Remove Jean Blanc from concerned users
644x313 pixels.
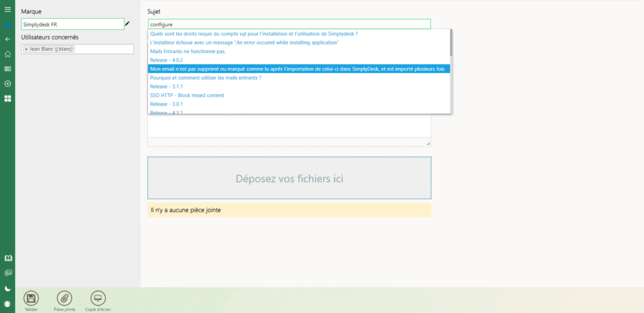pos(26,49)
